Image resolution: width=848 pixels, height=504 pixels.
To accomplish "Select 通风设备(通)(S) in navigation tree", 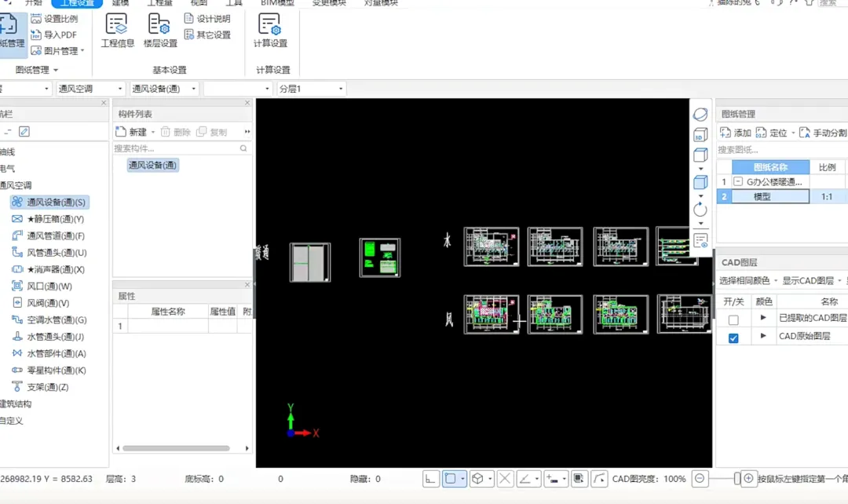I will 49,203.
